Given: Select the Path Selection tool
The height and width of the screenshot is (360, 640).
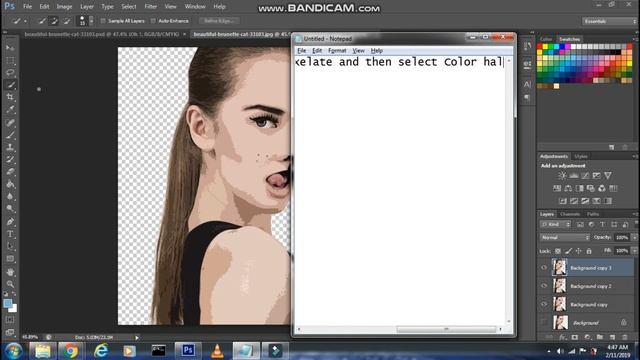Looking at the screenshot, I should 10,247.
